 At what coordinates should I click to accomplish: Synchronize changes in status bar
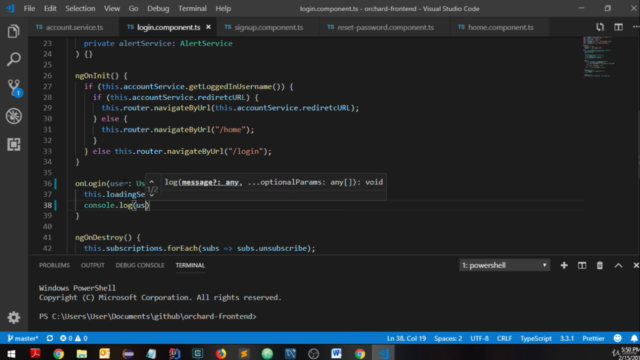click(50, 338)
